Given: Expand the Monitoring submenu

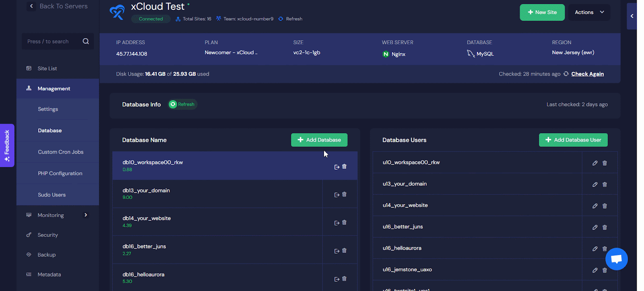Looking at the screenshot, I should tap(85, 215).
